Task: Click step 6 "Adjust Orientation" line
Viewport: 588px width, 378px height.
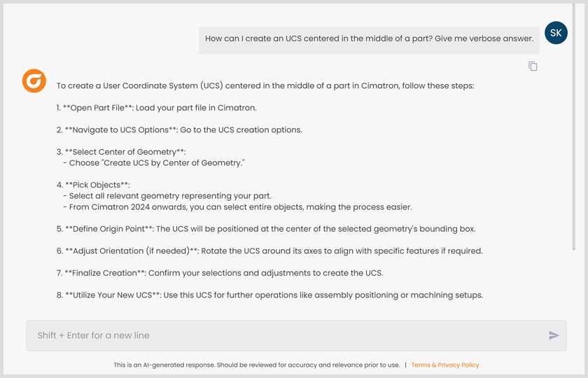Action: [x=269, y=251]
